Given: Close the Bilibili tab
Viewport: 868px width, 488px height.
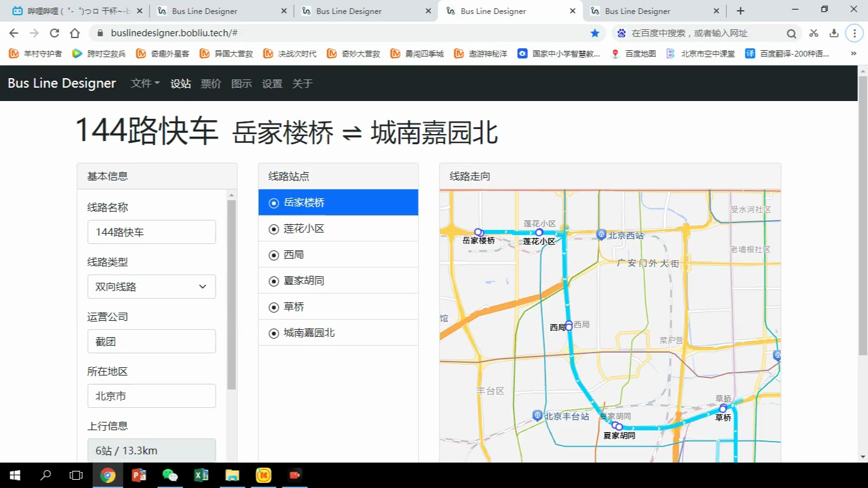Looking at the screenshot, I should (x=139, y=11).
